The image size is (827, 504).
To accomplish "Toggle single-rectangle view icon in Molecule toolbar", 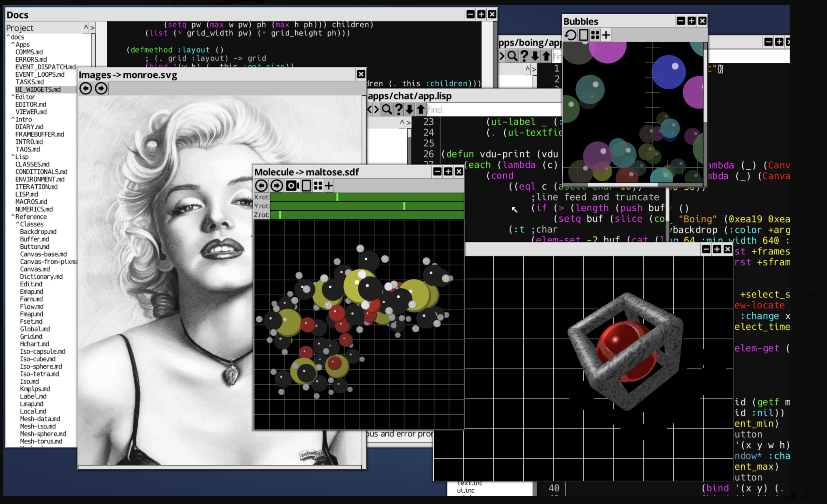I will pyautogui.click(x=306, y=186).
